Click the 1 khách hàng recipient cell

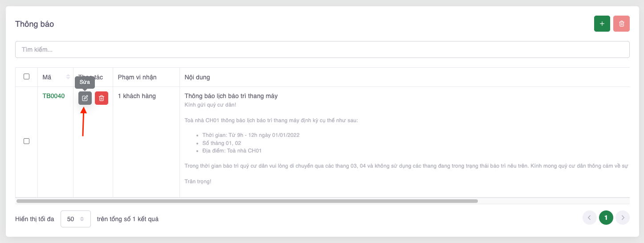coord(137,96)
